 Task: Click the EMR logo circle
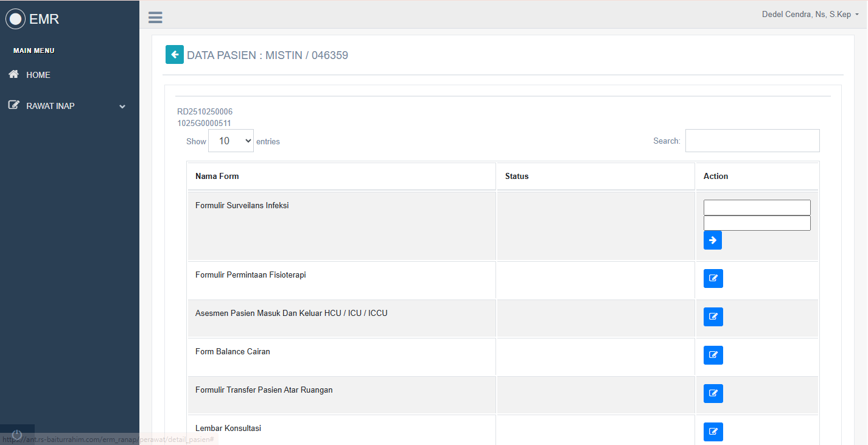point(15,19)
